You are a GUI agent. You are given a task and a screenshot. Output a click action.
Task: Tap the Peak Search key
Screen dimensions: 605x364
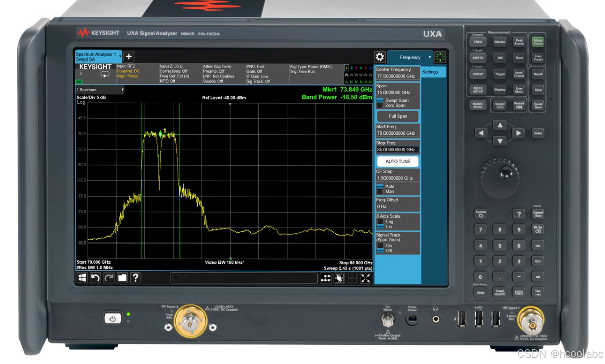(519, 42)
